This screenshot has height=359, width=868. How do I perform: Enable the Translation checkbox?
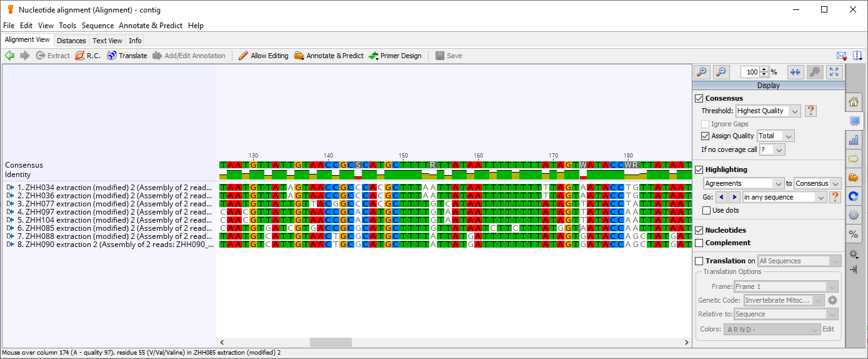699,261
